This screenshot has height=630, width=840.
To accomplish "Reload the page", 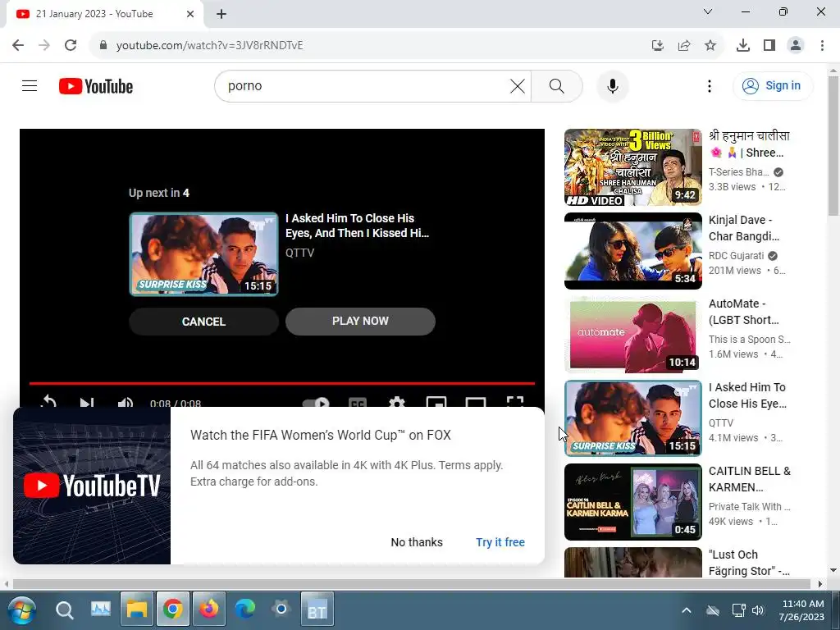I will (71, 45).
